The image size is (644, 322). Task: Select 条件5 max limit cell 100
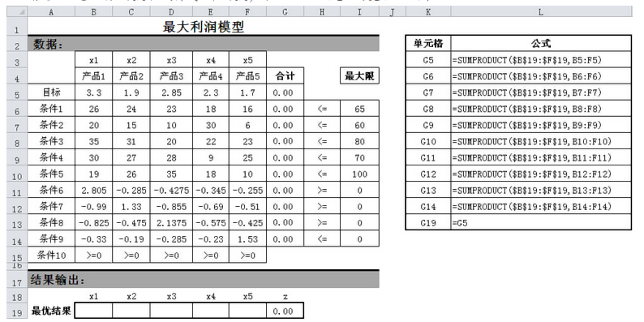click(x=359, y=174)
